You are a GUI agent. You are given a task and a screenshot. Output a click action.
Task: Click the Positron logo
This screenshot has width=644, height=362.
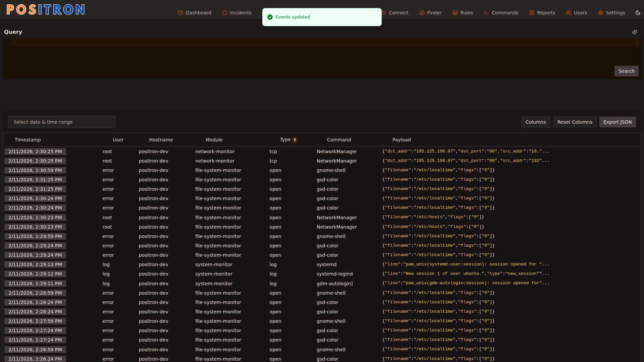pyautogui.click(x=46, y=9)
